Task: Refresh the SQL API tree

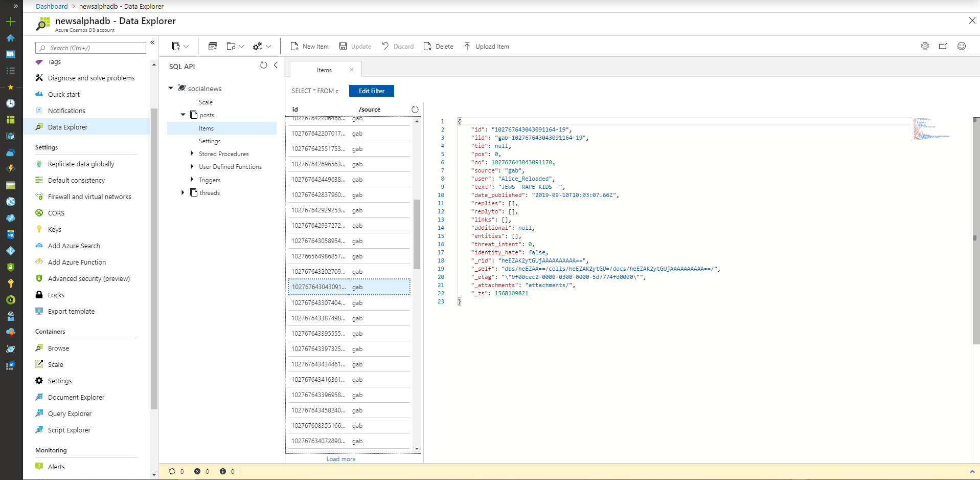Action: [263, 65]
